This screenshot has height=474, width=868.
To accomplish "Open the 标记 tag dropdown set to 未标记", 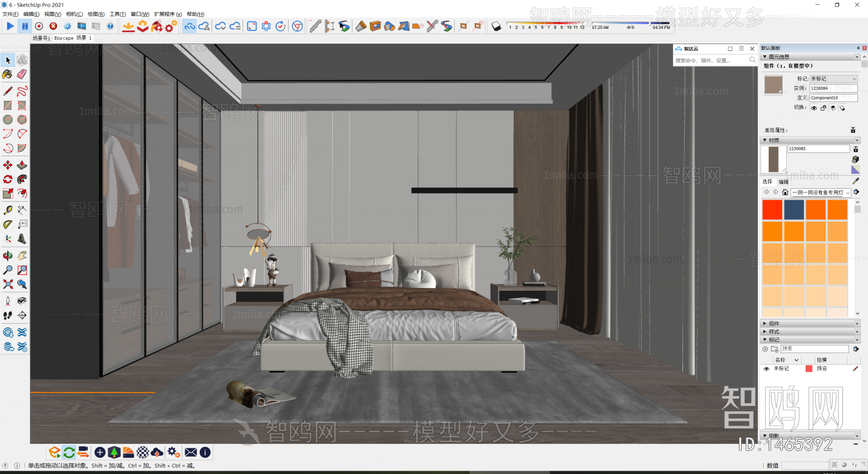I will tap(834, 79).
